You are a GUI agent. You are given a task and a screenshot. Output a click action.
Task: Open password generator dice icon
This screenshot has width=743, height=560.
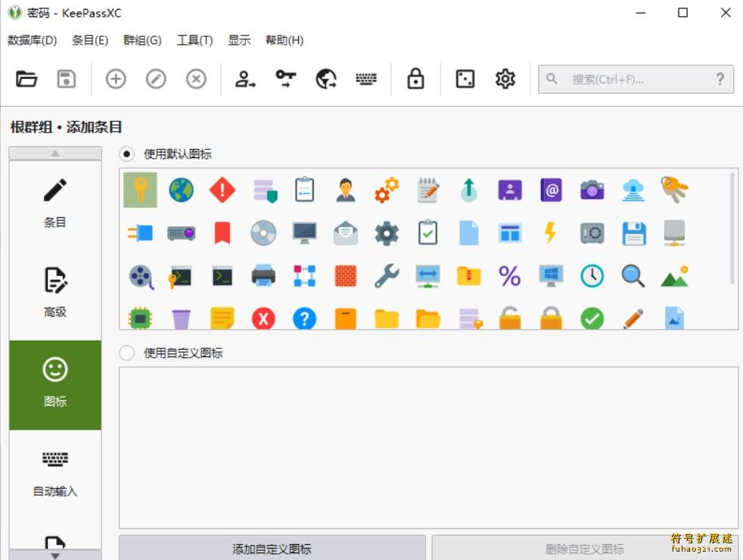point(465,79)
